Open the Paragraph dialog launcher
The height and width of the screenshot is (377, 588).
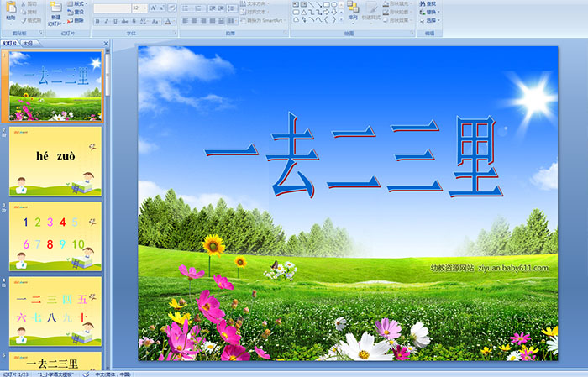[286, 33]
